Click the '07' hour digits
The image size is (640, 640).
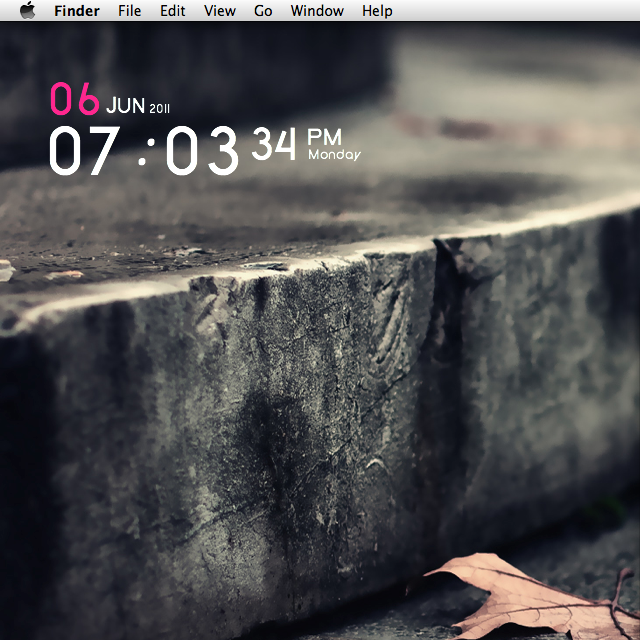[x=84, y=151]
